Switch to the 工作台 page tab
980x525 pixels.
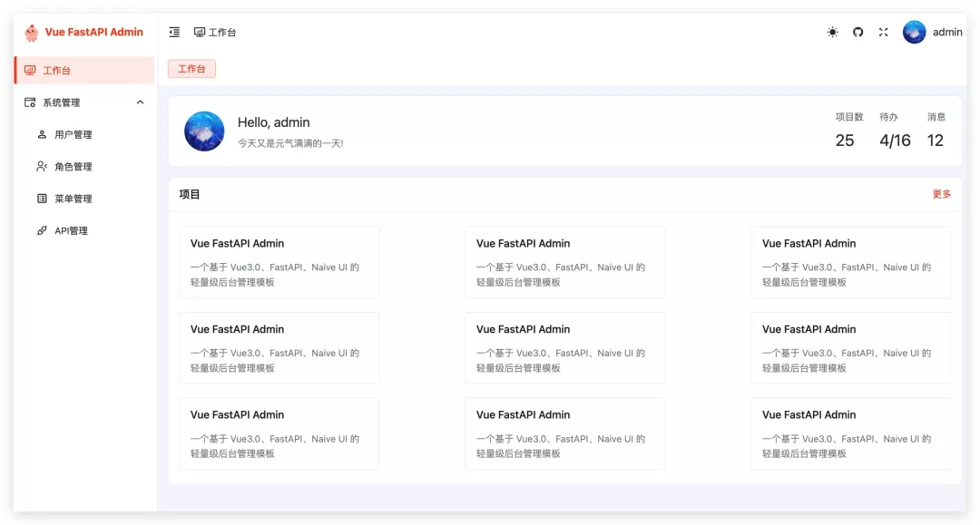(x=191, y=69)
